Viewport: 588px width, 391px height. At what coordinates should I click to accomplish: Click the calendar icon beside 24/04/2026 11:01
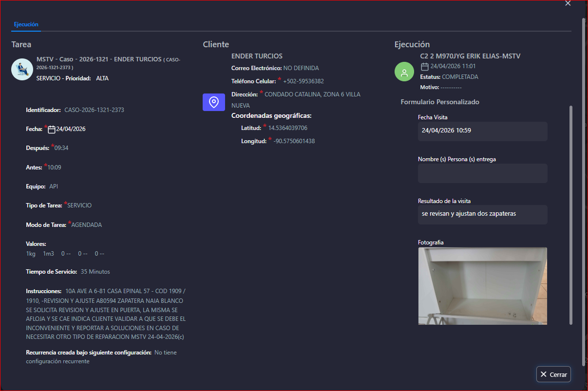point(424,66)
